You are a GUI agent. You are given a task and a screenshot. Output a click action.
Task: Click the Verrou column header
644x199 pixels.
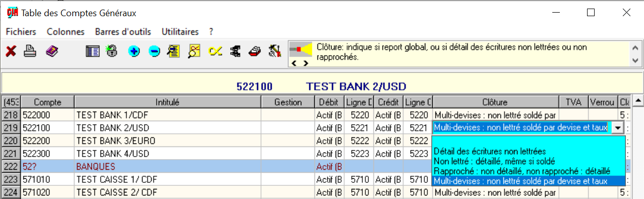(602, 102)
